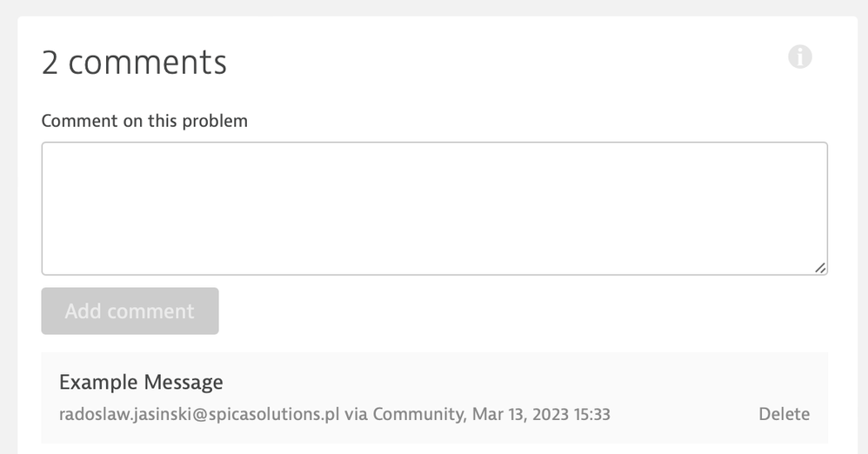Click the "via Community" source text

coord(404,414)
